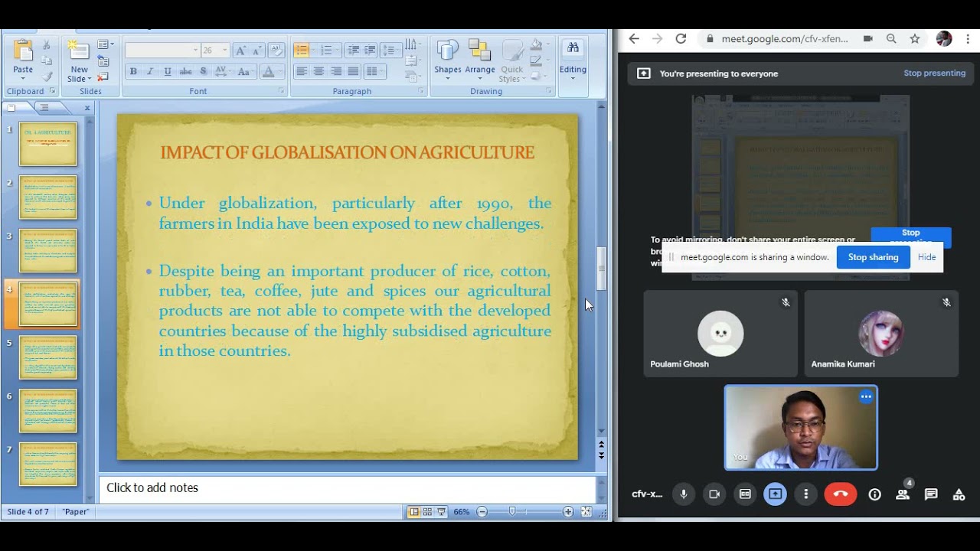Apply text shadow formatting
Image resolution: width=980 pixels, height=551 pixels.
coord(203,71)
